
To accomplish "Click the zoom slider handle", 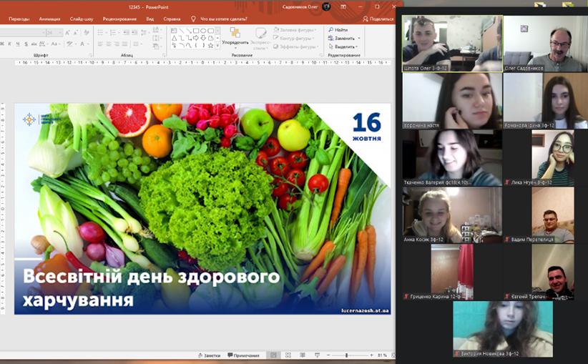I will [x=346, y=355].
